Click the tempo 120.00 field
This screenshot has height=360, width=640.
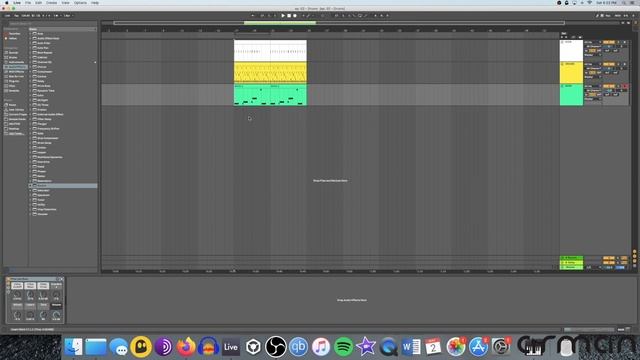25,16
